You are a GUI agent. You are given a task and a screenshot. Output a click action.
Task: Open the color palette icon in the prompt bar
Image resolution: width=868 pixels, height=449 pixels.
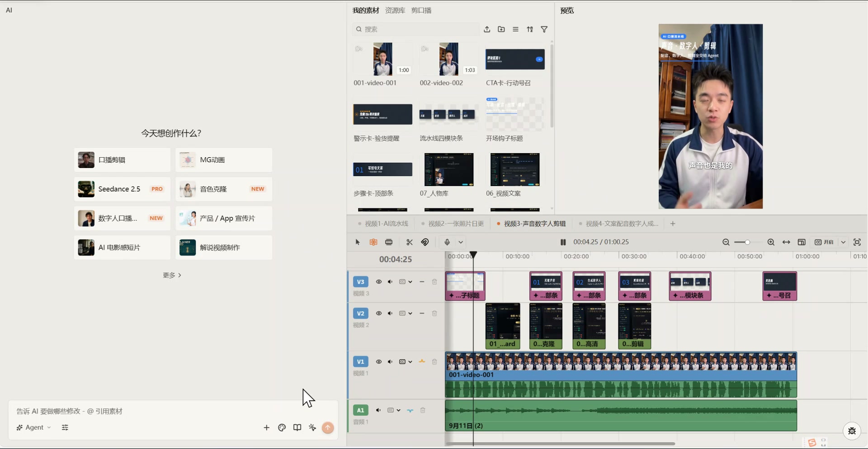point(282,427)
